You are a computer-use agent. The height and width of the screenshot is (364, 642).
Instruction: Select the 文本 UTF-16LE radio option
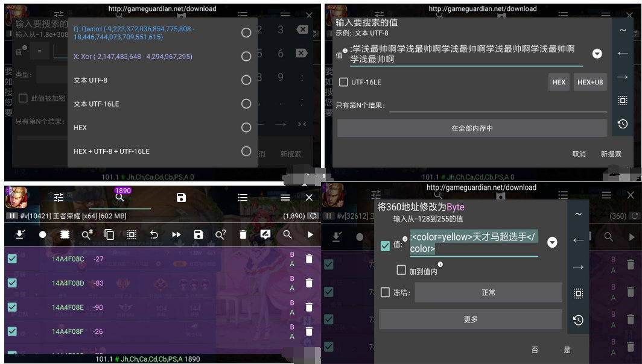click(x=246, y=104)
